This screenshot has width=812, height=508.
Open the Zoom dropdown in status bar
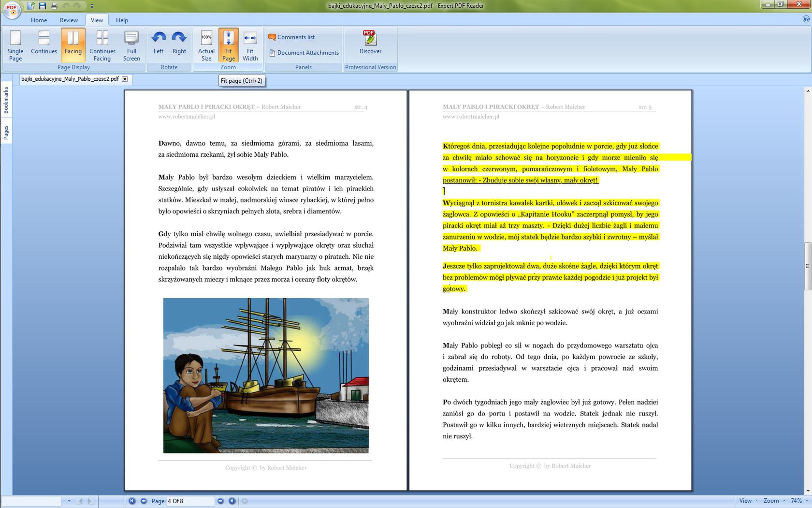point(774,501)
